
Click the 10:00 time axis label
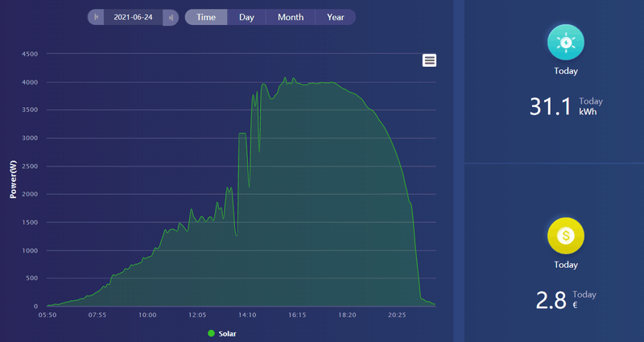pos(147,315)
